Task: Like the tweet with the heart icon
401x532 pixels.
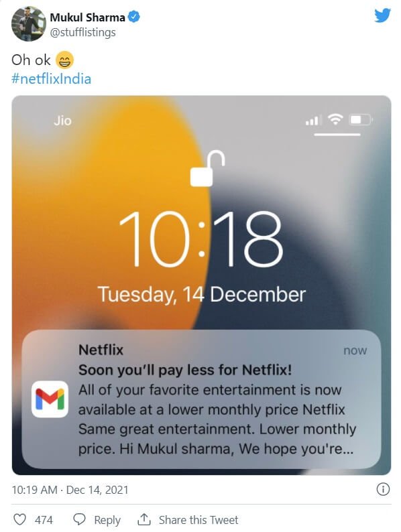Action: [19, 519]
